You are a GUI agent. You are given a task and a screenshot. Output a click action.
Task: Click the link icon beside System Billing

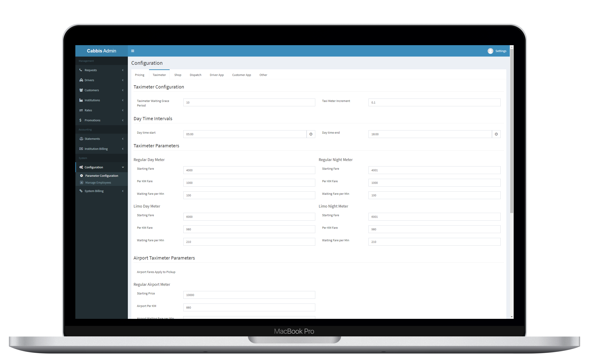tap(81, 191)
